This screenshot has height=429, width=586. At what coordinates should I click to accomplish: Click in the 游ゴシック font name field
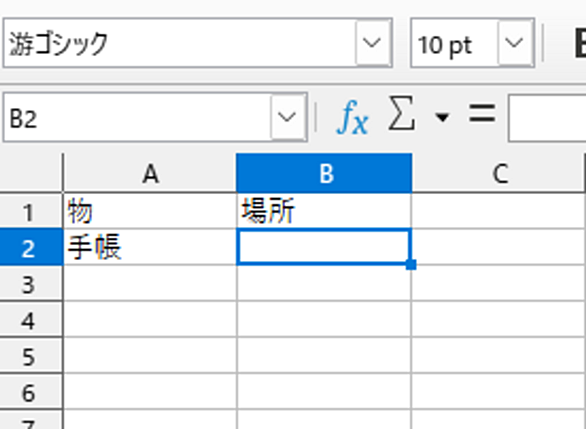pos(179,43)
